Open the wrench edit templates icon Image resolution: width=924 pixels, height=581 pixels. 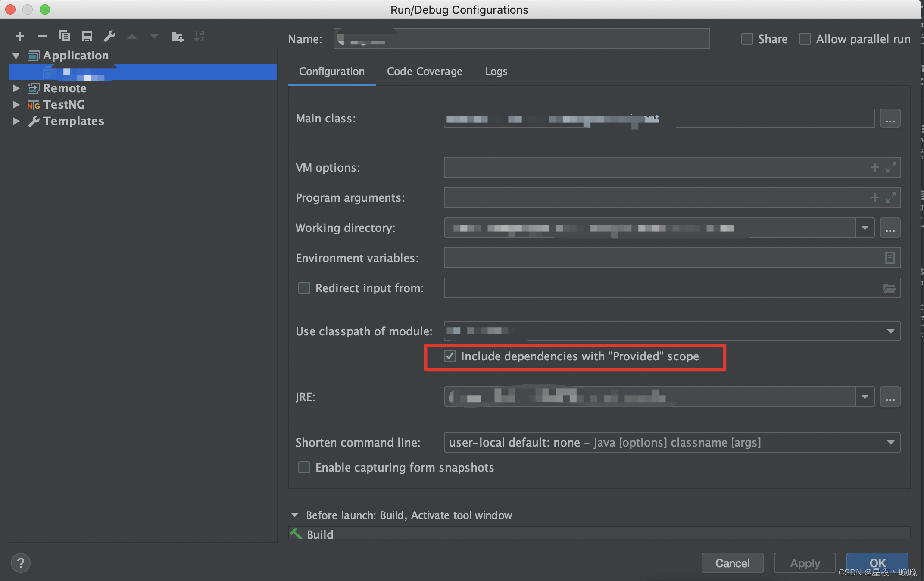(109, 36)
